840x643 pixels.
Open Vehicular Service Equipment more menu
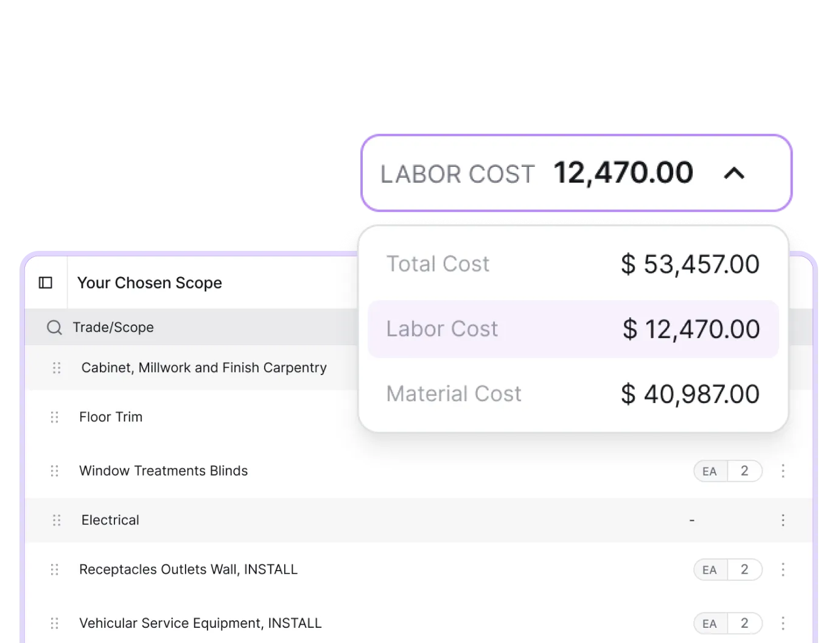783,623
